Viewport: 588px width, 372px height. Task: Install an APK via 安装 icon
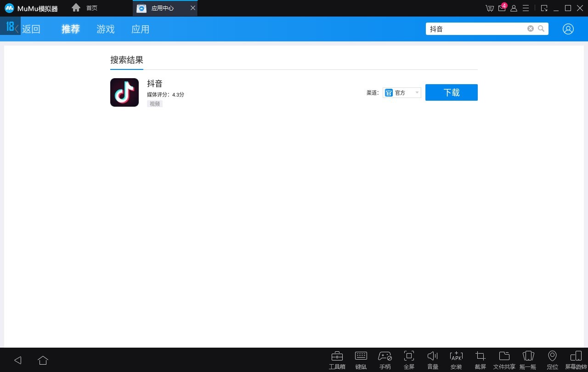(456, 360)
